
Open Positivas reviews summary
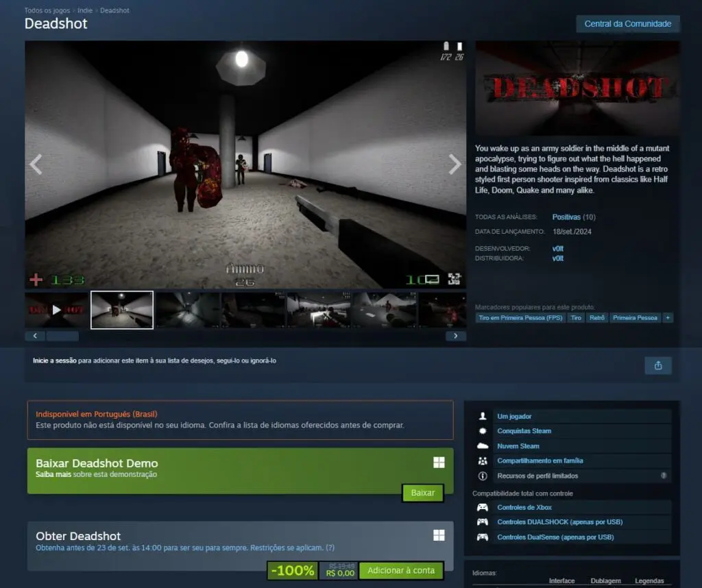[x=566, y=217]
